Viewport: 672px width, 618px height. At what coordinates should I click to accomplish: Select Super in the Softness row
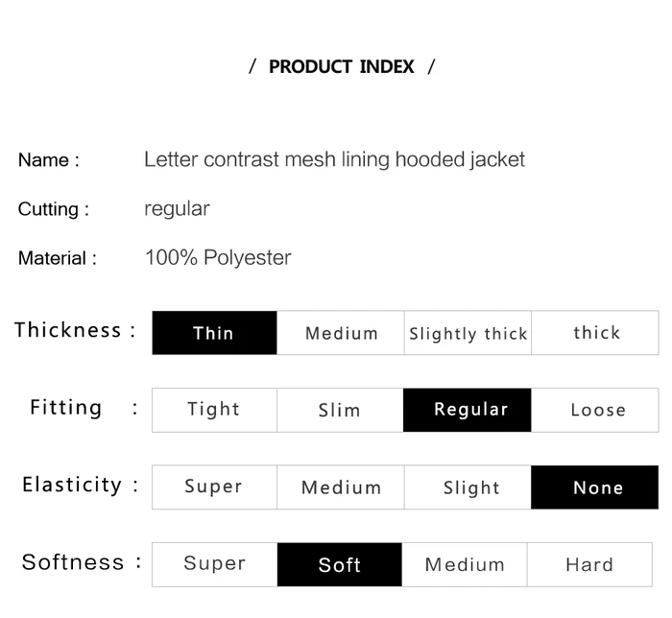coord(214,564)
